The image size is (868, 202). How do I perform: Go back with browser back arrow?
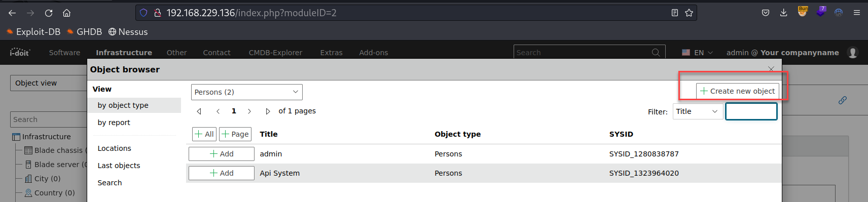click(12, 13)
